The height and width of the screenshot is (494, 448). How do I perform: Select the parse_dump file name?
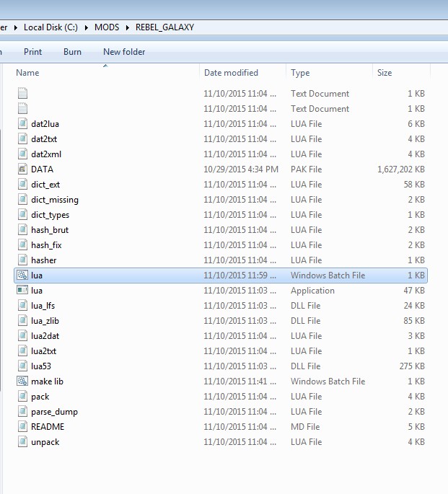click(x=54, y=412)
